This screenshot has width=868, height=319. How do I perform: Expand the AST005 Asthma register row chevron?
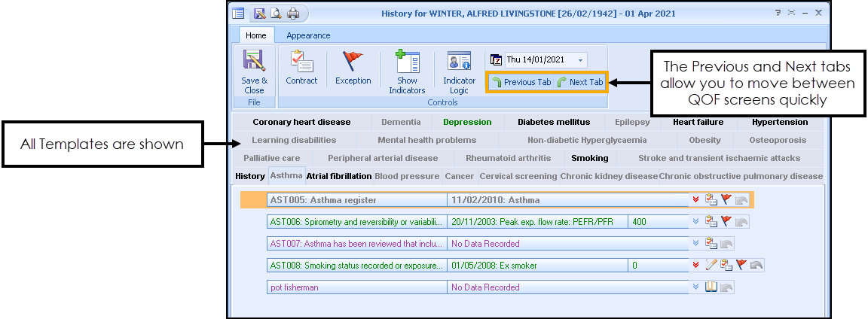click(x=695, y=200)
